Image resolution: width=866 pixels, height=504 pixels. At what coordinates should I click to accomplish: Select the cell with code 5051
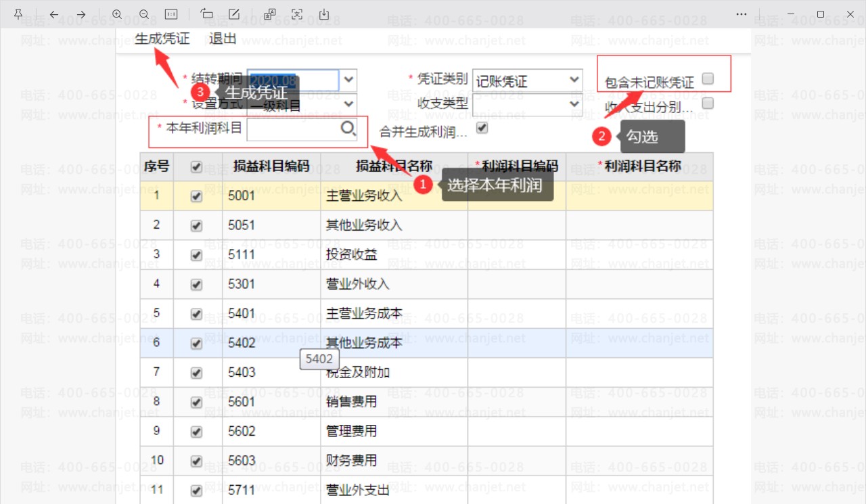pos(271,225)
